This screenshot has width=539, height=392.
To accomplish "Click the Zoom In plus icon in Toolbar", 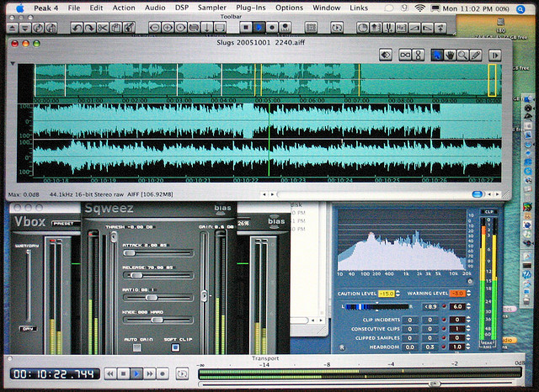I will (168, 28).
